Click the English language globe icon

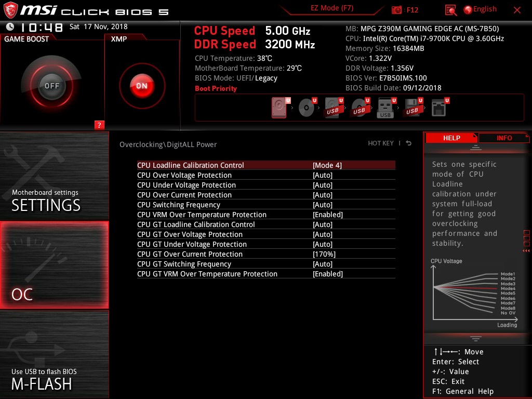(x=468, y=10)
